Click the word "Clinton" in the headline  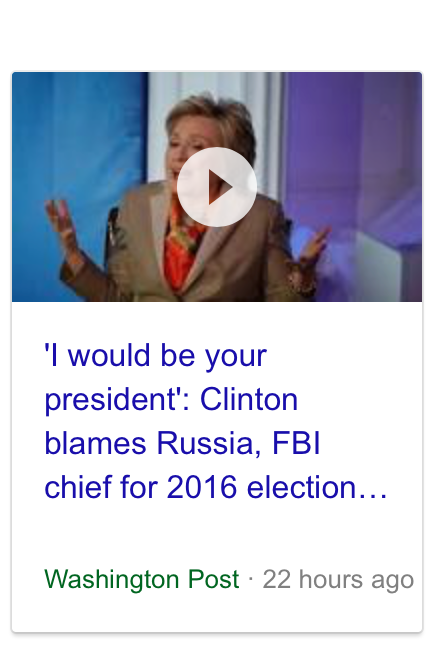(249, 400)
